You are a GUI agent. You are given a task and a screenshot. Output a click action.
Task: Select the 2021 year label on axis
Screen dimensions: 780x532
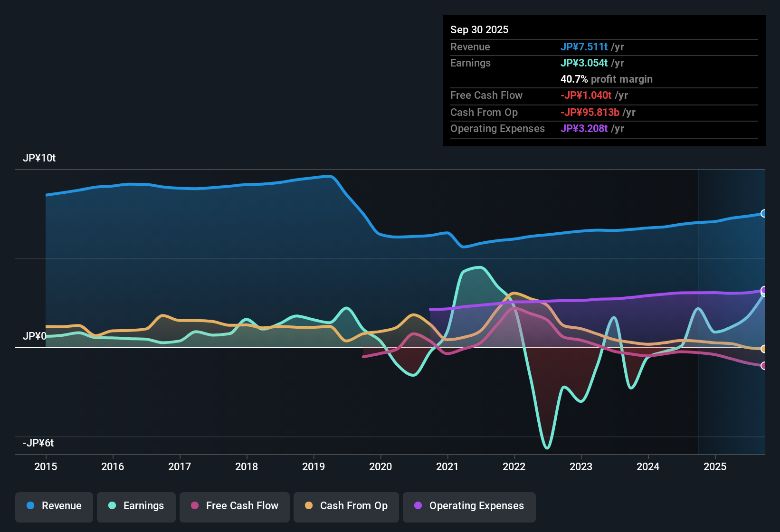(447, 467)
